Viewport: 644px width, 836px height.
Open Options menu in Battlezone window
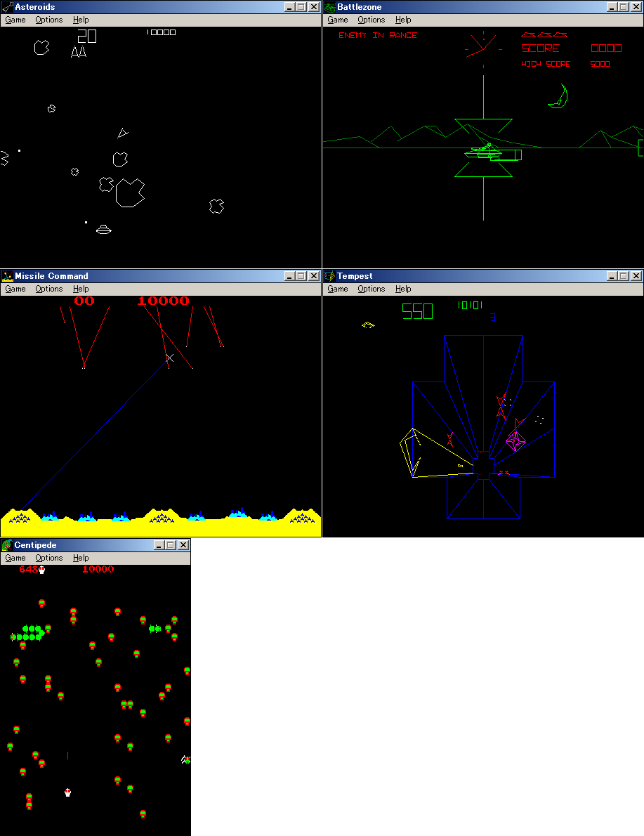(x=371, y=20)
